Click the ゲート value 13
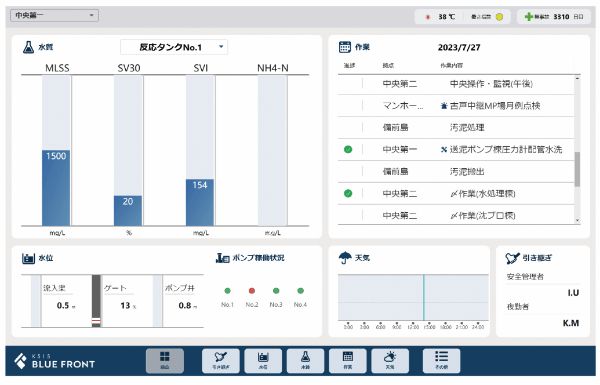The height and width of the screenshot is (385, 600). click(x=125, y=305)
